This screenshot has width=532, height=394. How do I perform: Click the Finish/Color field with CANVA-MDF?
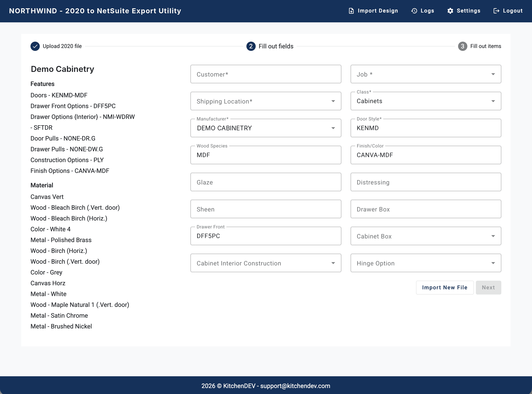pyautogui.click(x=426, y=155)
